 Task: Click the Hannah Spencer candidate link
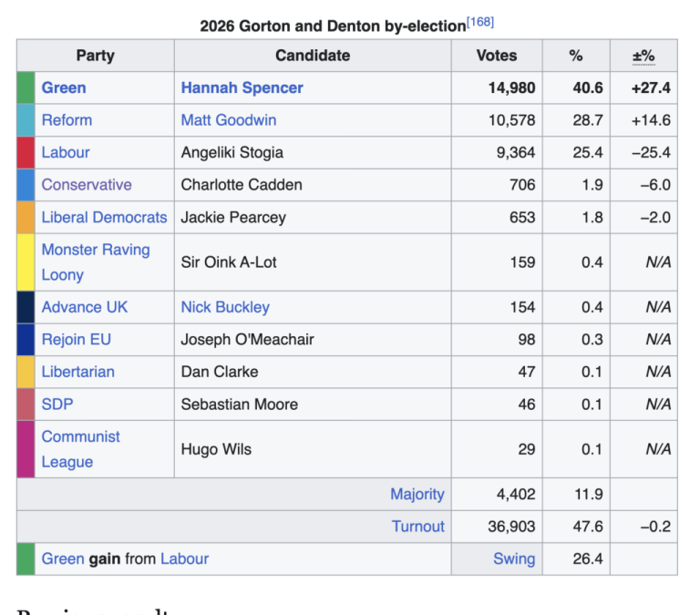point(242,88)
